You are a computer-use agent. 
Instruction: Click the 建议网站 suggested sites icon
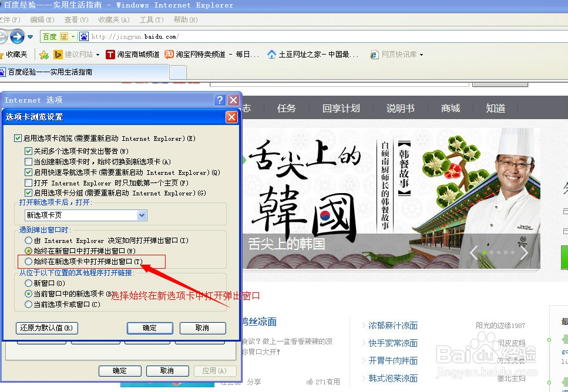click(x=58, y=54)
